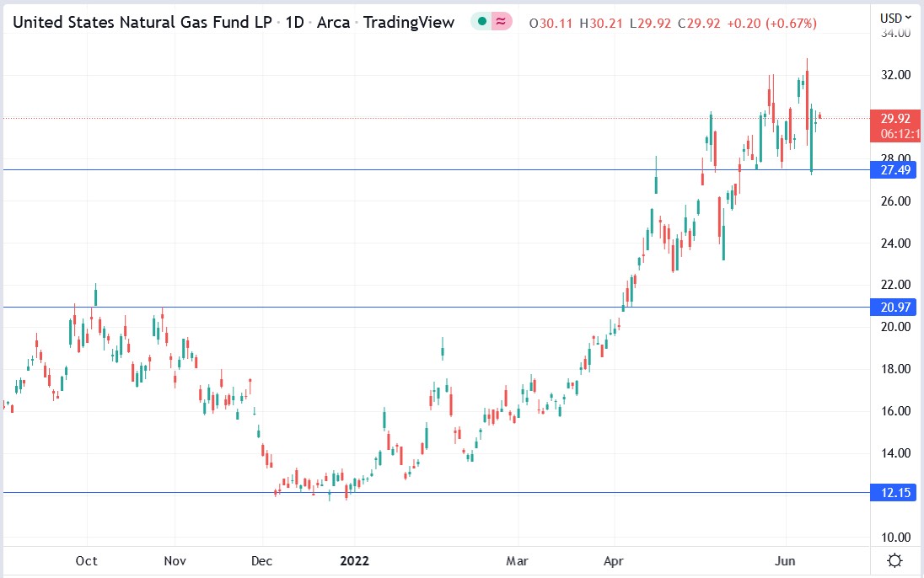The height and width of the screenshot is (578, 924).
Task: Select the 12.15 horizontal line price label
Action: (x=894, y=493)
